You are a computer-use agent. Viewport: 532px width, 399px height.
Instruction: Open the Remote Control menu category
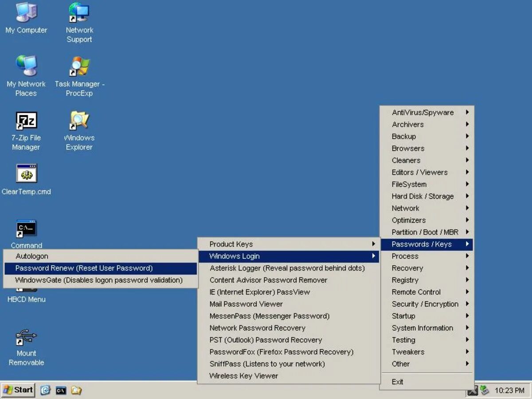click(426, 292)
